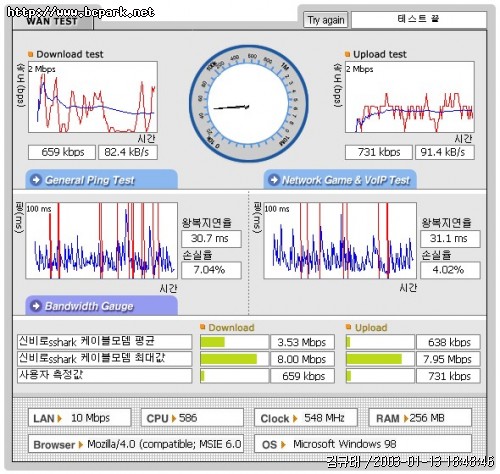Screen dimensions: 500x474
Task: Click the 손실율 label in Network Game section
Action: [436, 255]
